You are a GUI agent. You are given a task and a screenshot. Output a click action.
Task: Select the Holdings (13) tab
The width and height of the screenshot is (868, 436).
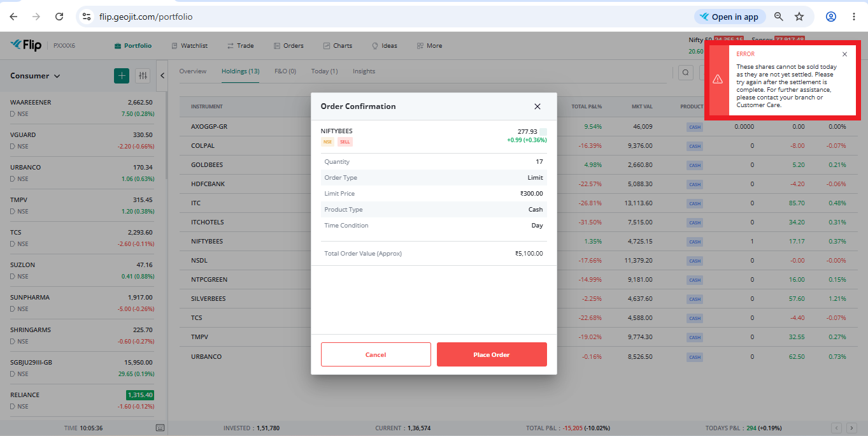[241, 71]
